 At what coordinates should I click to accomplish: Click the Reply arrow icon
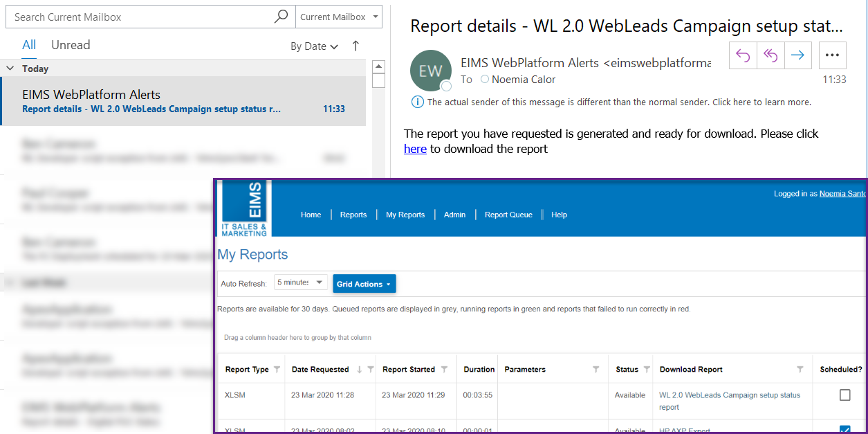click(743, 55)
